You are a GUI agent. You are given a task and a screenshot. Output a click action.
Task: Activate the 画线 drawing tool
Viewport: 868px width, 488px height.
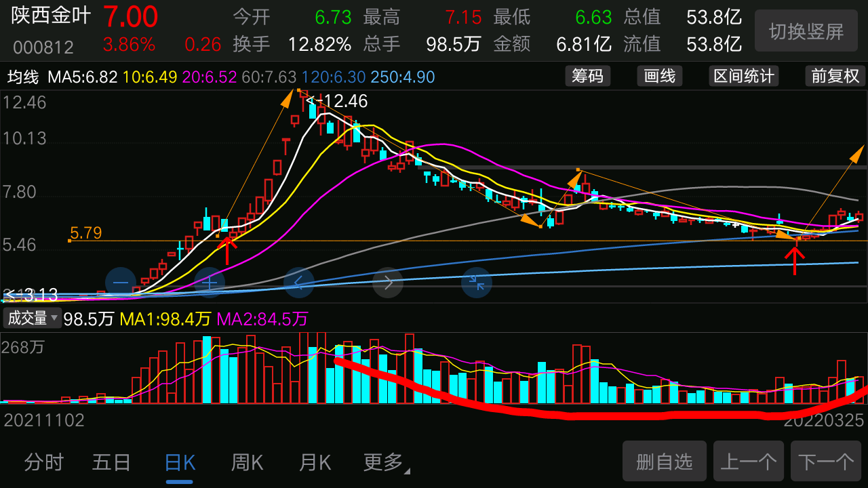[658, 76]
